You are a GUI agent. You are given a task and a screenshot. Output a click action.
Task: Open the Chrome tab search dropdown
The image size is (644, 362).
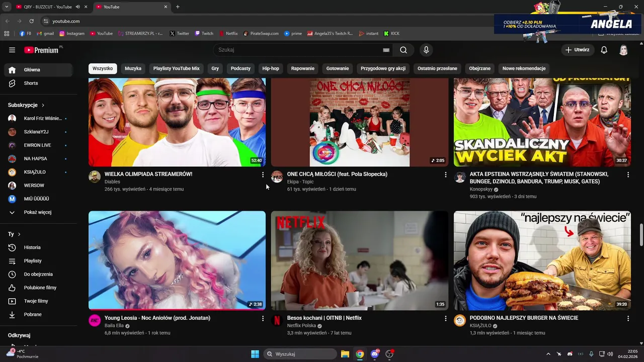tap(7, 7)
